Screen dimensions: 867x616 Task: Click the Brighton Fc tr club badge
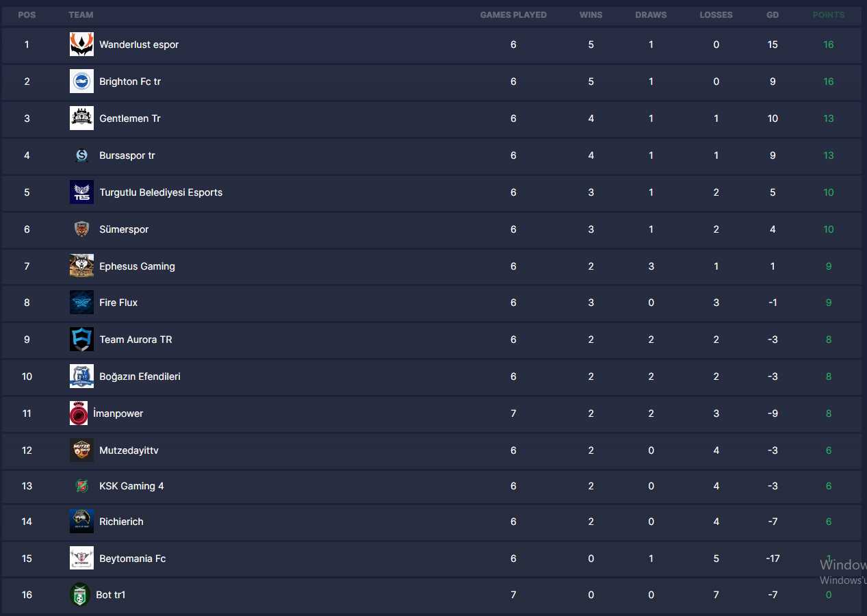pos(81,81)
